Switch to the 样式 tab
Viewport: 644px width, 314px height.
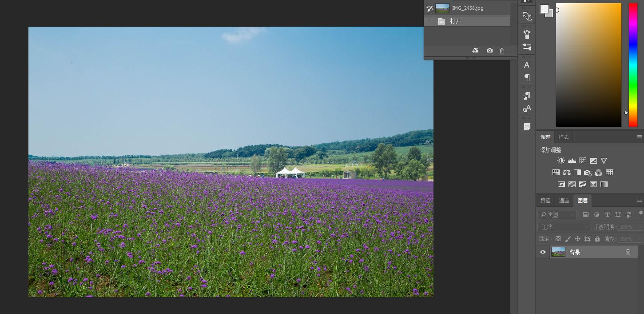click(564, 137)
